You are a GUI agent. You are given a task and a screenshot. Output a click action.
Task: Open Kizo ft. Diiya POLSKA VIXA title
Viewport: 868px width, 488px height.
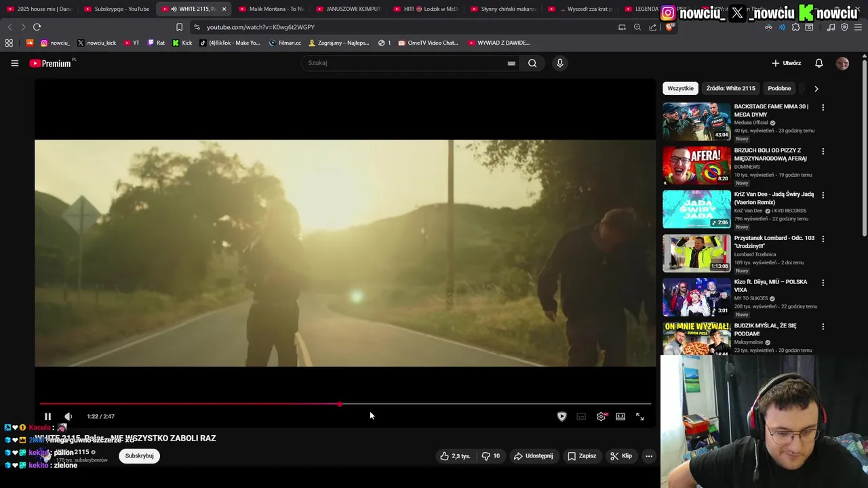770,285
